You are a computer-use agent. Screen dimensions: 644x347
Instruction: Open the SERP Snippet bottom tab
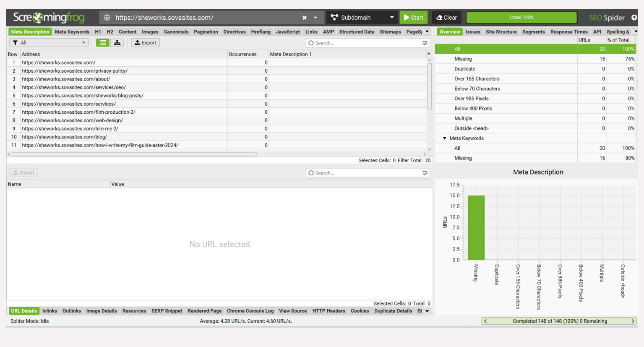167,311
